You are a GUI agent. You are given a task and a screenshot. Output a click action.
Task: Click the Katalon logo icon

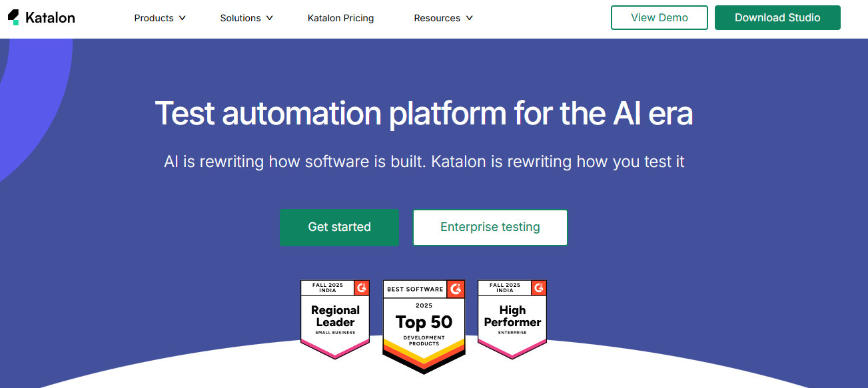13,17
